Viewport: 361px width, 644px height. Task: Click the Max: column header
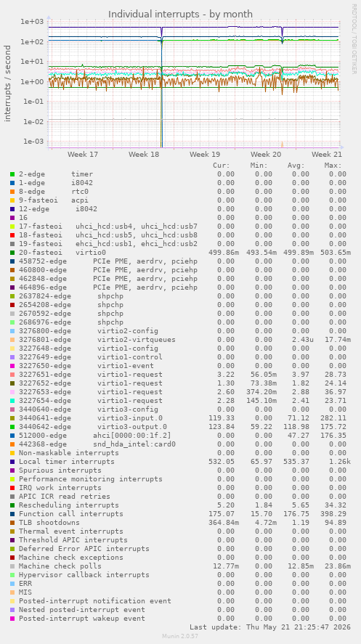(333, 166)
